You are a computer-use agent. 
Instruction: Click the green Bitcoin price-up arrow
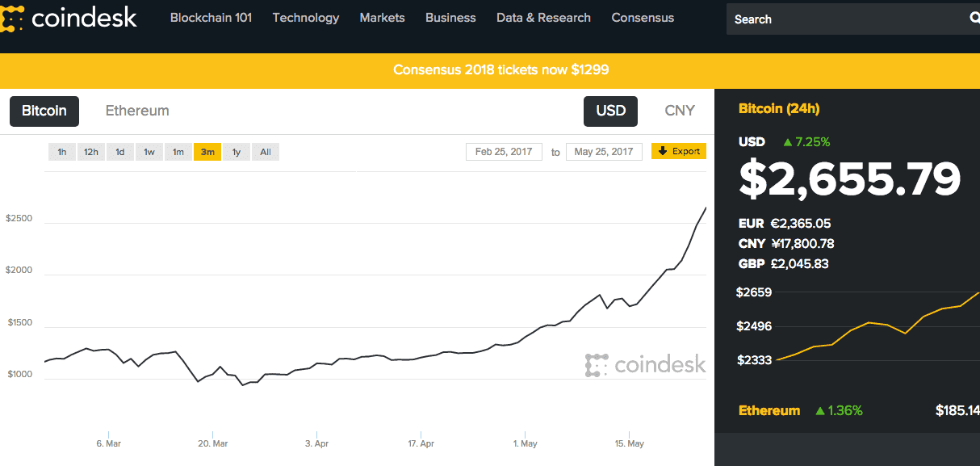[x=787, y=142]
